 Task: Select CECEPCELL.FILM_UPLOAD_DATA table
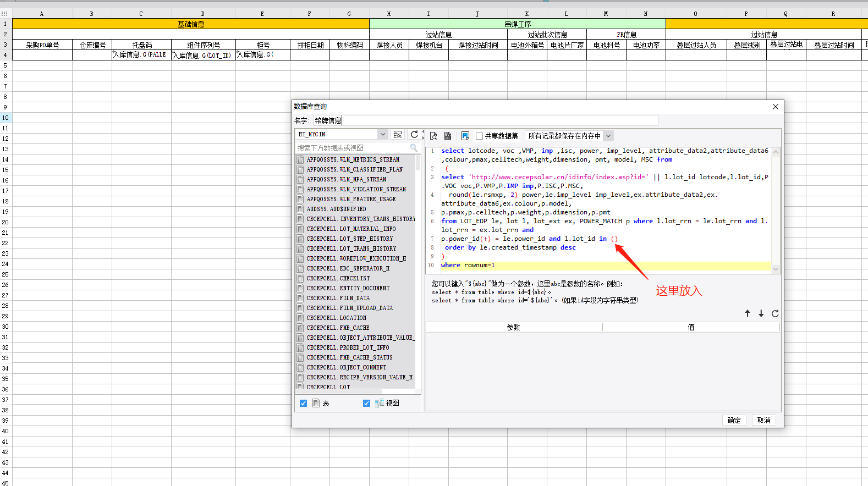click(349, 308)
